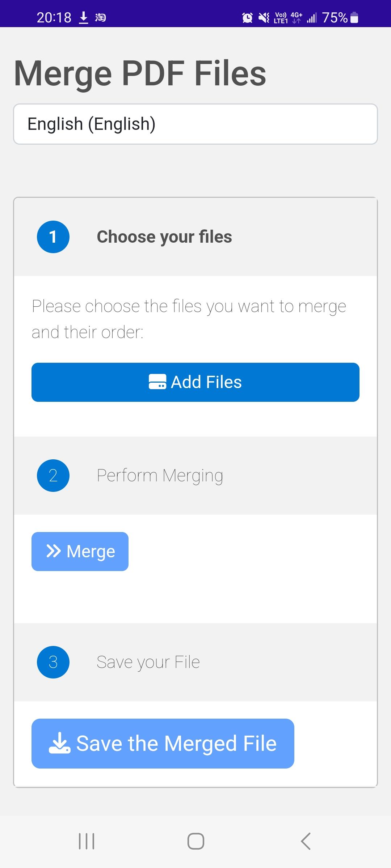391x868 pixels.
Task: Tap the Add Files button
Action: tap(195, 382)
